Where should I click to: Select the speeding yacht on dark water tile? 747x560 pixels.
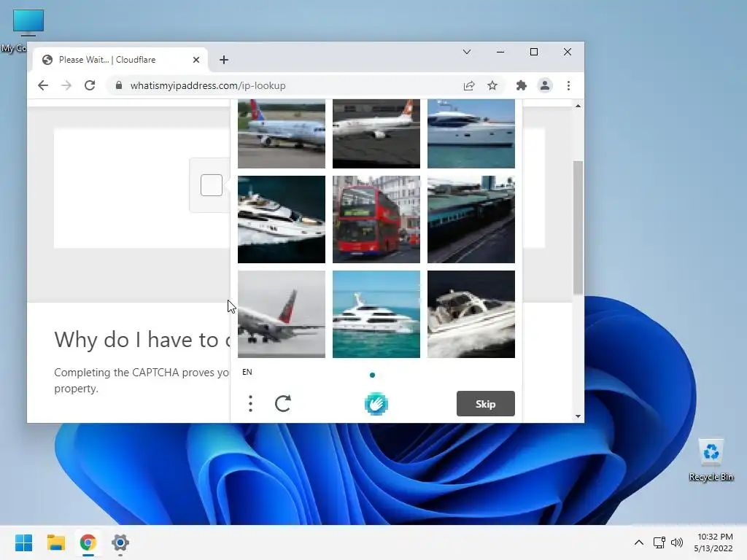click(x=282, y=219)
